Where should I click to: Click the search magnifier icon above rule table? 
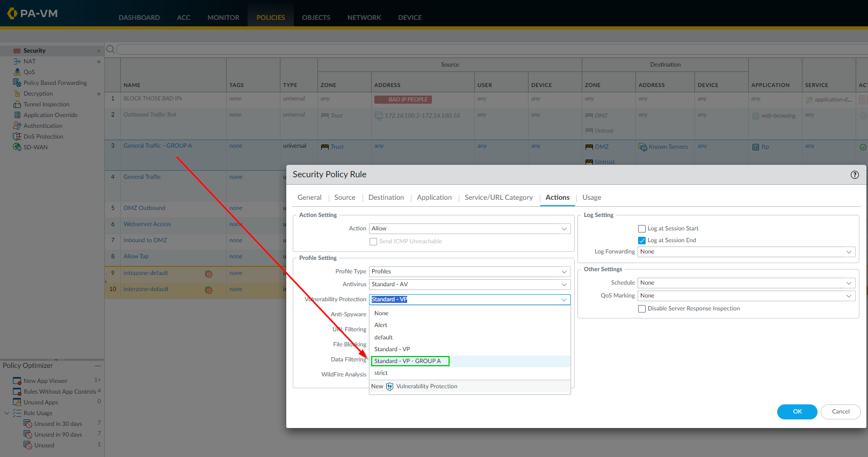[x=110, y=49]
